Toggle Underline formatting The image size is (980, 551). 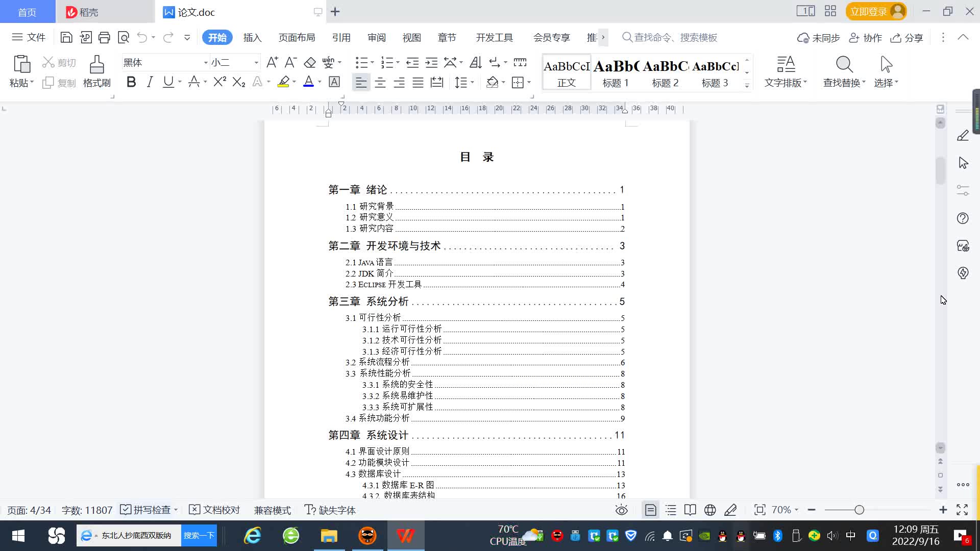click(x=168, y=82)
